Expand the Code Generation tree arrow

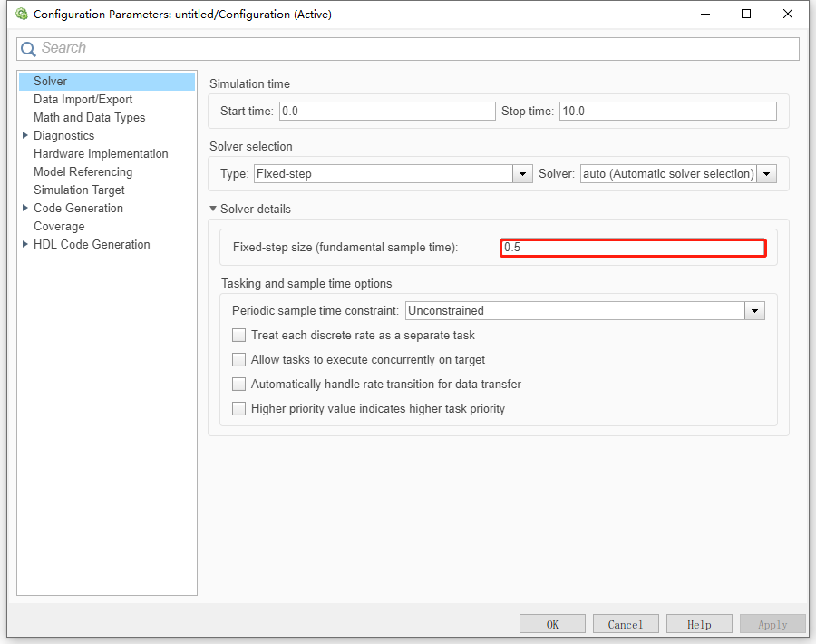pyautogui.click(x=25, y=208)
